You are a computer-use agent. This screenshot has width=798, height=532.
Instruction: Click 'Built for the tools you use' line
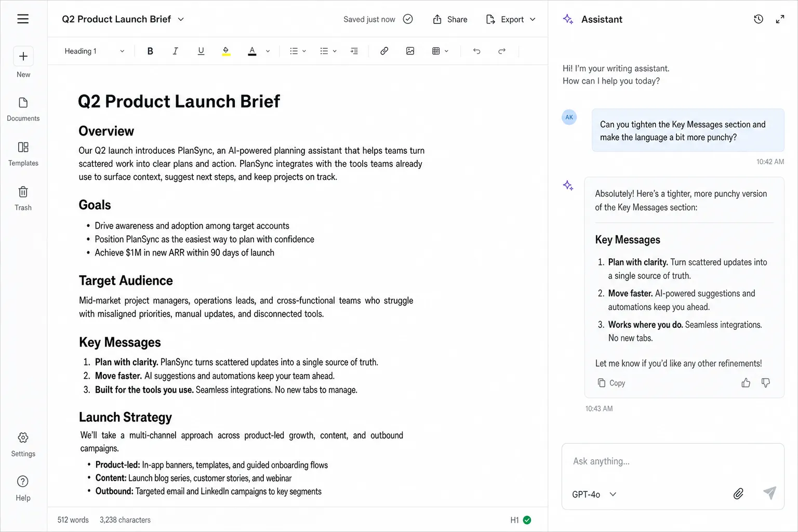coord(226,390)
